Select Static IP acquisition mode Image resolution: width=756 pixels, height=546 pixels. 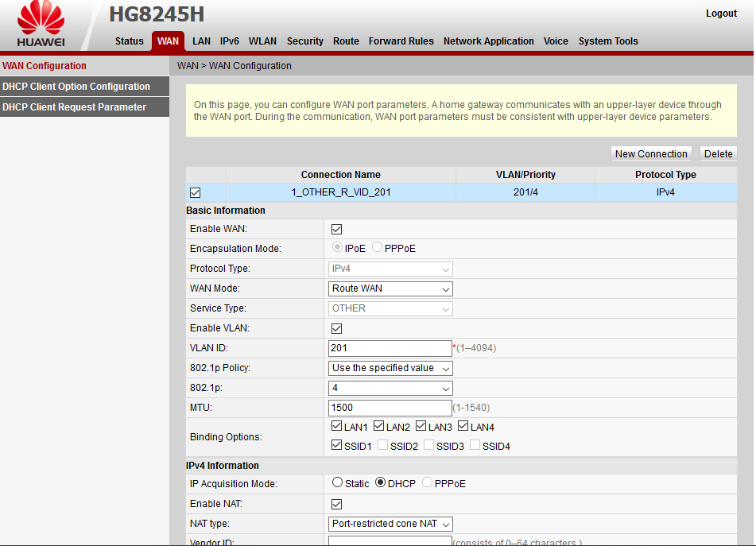click(337, 482)
